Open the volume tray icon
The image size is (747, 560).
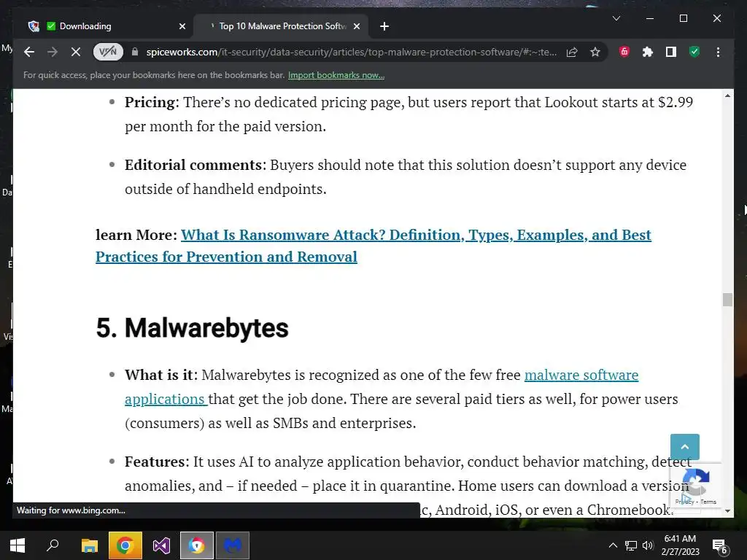point(648,545)
